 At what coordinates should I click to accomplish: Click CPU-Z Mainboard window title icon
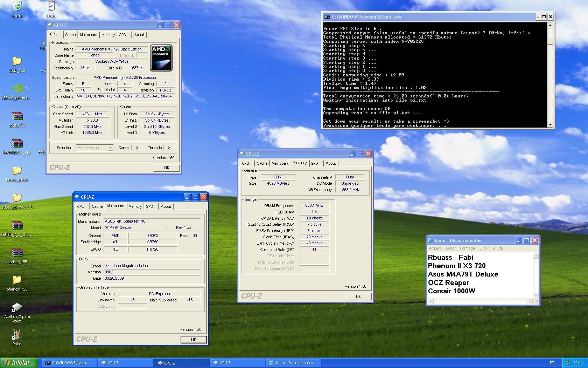point(77,197)
